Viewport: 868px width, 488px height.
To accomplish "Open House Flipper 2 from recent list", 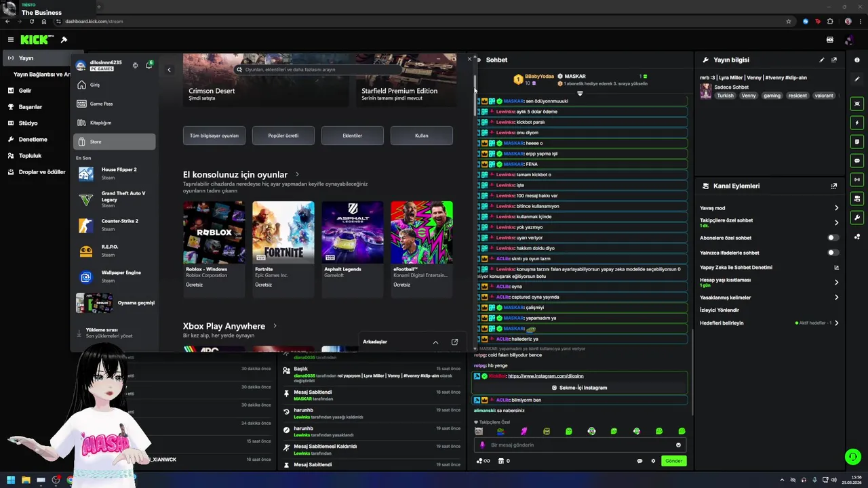I will coord(114,174).
